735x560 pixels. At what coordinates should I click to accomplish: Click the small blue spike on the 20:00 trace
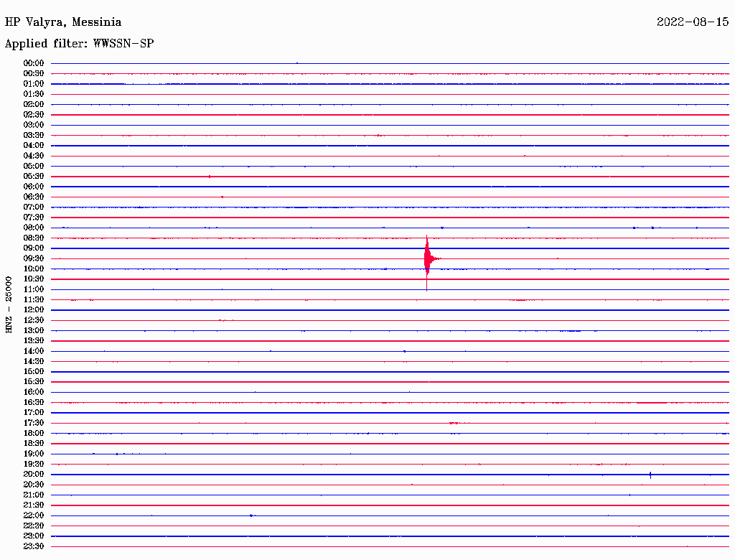point(650,475)
